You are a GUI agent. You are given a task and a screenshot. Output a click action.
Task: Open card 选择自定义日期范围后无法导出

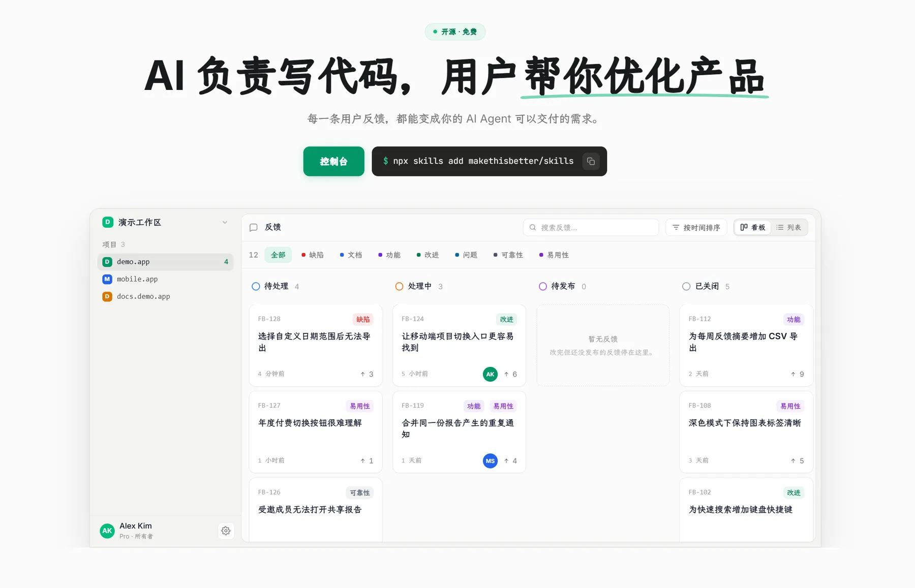(316, 346)
